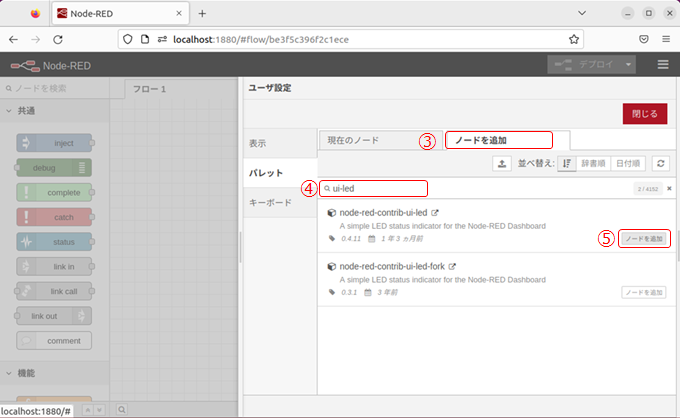This screenshot has width=680, height=418.
Task: Click the search icon below the canvas
Action: 122,409
